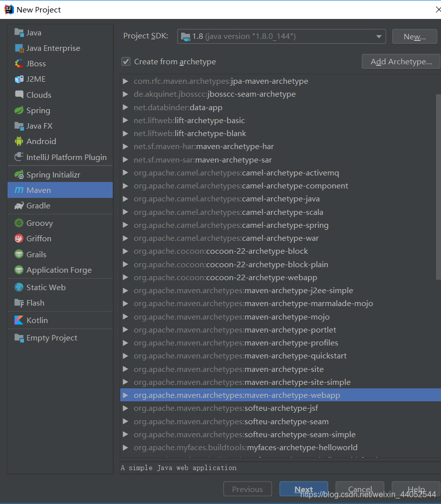Click the Cancel button
The width and height of the screenshot is (441, 504).
click(x=360, y=489)
